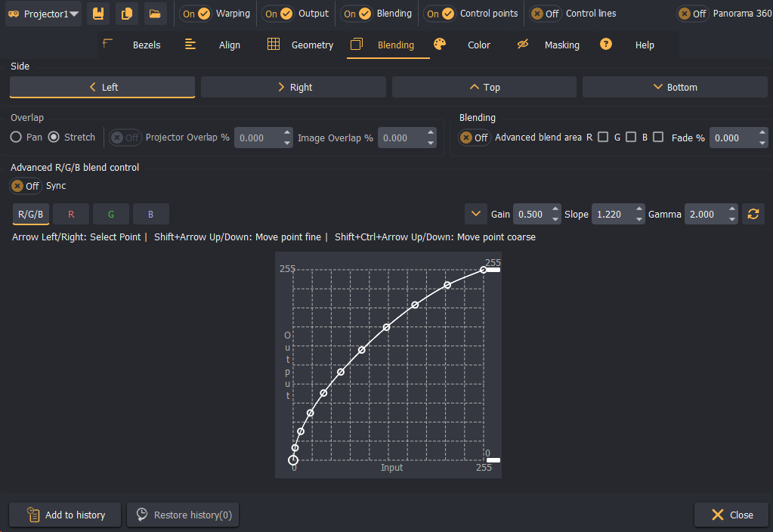Click the Align lines icon
The height and width of the screenshot is (532, 773).
point(190,45)
